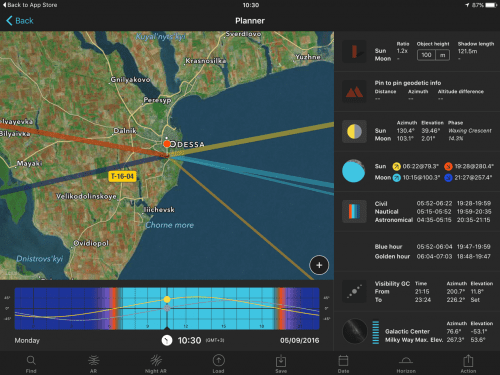Screen dimensions: 500x375
Task: Tap the battery 87% status indicator
Action: (484, 5)
